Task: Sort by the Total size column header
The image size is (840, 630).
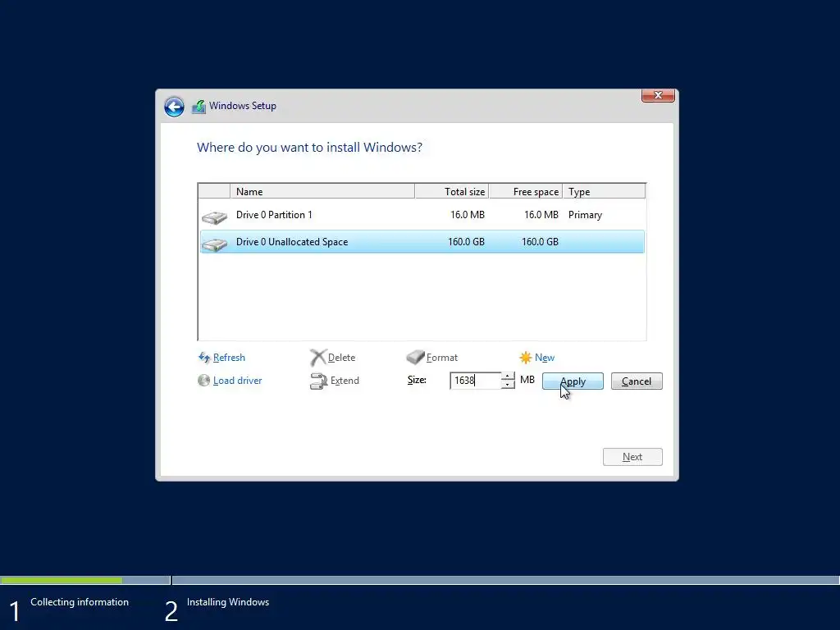Action: (x=452, y=191)
